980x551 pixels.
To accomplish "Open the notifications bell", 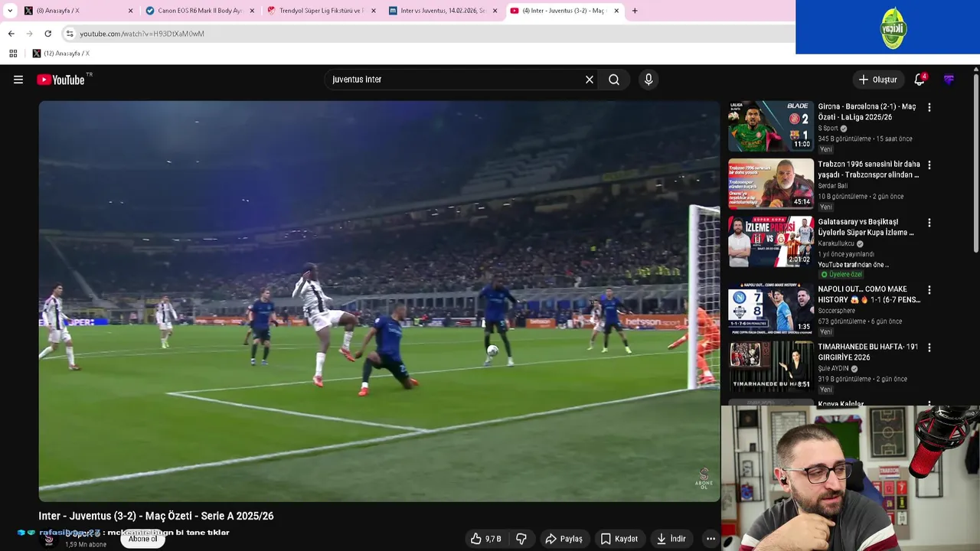I will tap(920, 80).
